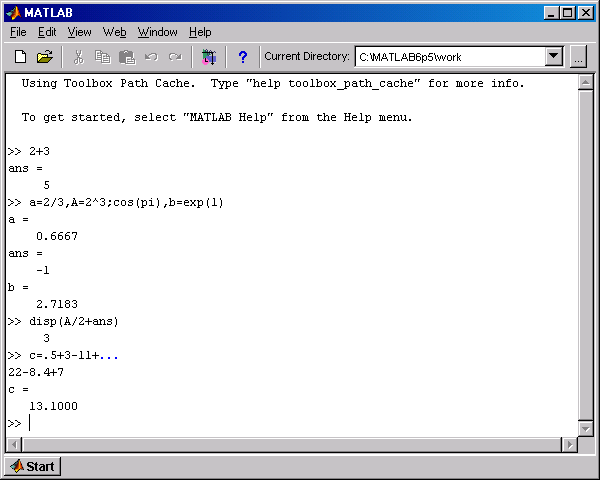Click the Undo arrow icon
The height and width of the screenshot is (480, 600).
click(x=151, y=57)
